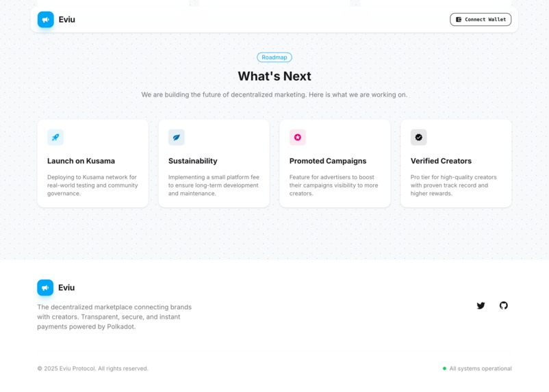The image size is (549, 392).
Task: Select the Promoted Campaigns card heading
Action: (x=328, y=161)
